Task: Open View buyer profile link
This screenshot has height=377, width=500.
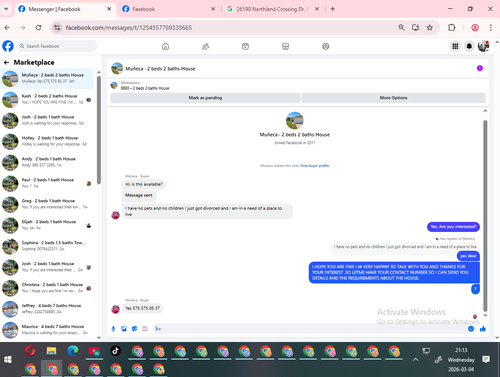Action: click(x=314, y=166)
